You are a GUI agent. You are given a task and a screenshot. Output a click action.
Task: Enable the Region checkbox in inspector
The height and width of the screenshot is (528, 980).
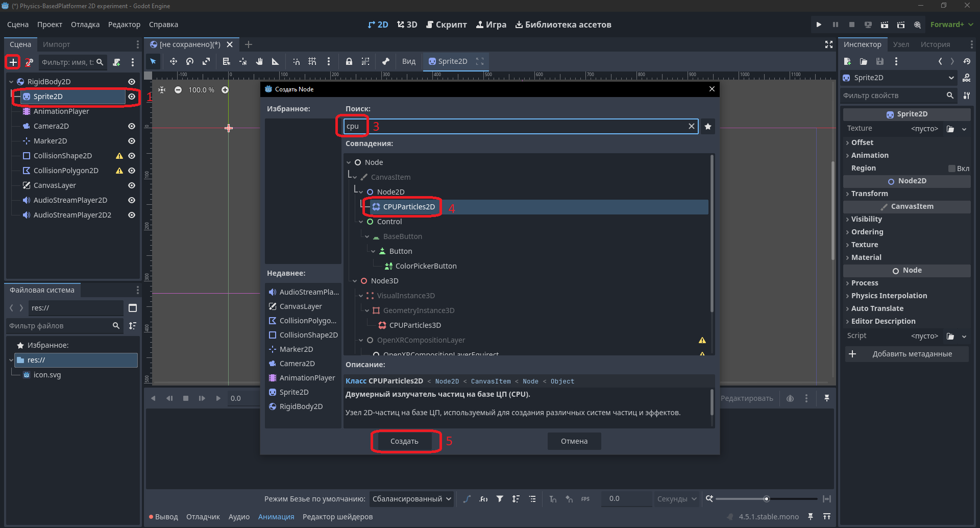(x=952, y=169)
